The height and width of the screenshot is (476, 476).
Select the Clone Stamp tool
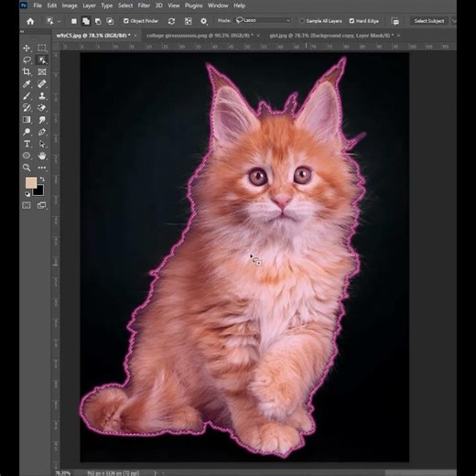[x=42, y=96]
